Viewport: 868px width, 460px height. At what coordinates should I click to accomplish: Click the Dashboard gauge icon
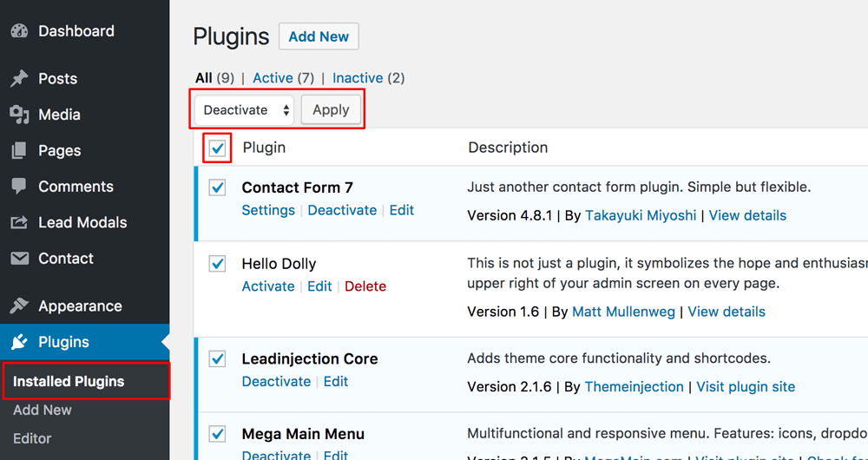[19, 31]
